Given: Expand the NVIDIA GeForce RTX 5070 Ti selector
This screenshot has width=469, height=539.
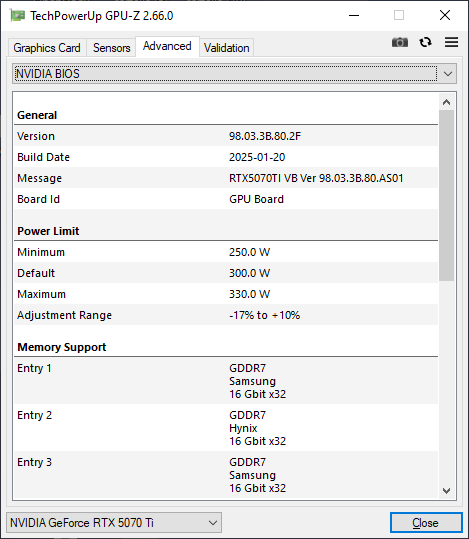Looking at the screenshot, I should (114, 523).
